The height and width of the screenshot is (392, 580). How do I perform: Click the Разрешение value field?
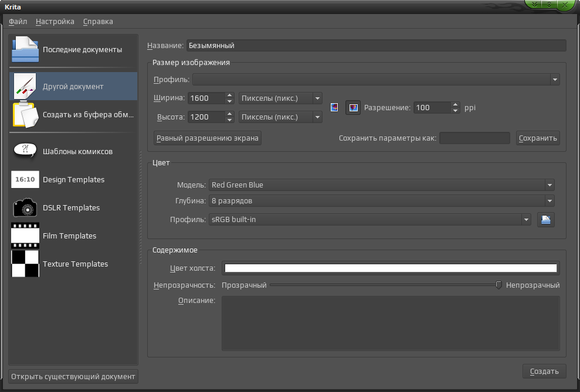pyautogui.click(x=432, y=108)
